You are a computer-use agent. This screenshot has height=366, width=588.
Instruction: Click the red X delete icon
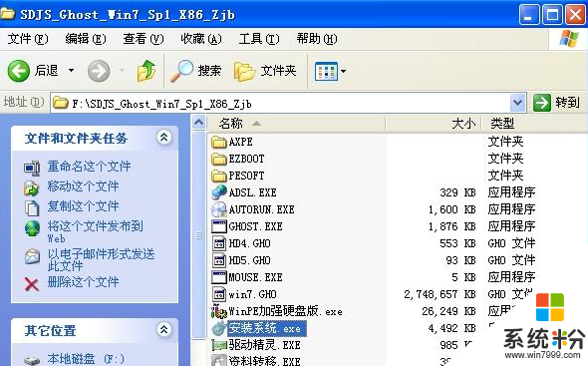coord(32,284)
